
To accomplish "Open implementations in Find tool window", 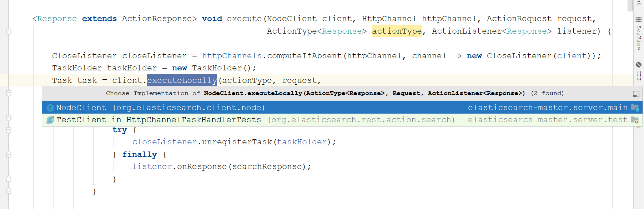I will point(636,94).
